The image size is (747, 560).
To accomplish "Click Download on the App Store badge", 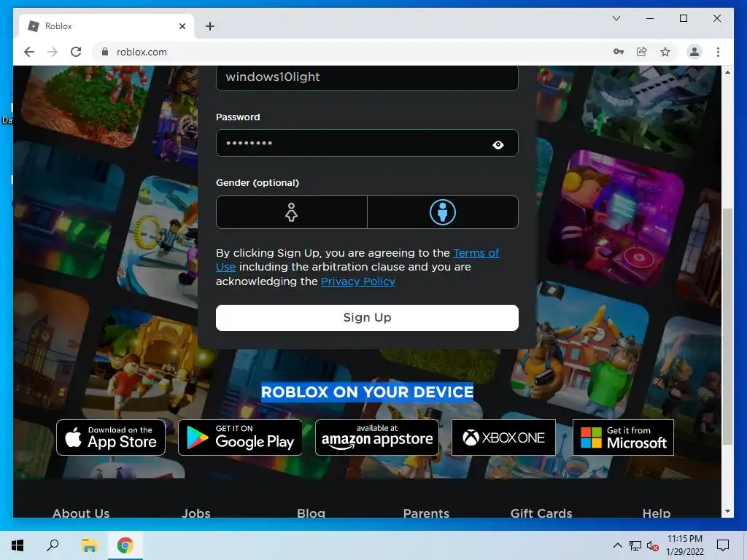I will click(111, 437).
